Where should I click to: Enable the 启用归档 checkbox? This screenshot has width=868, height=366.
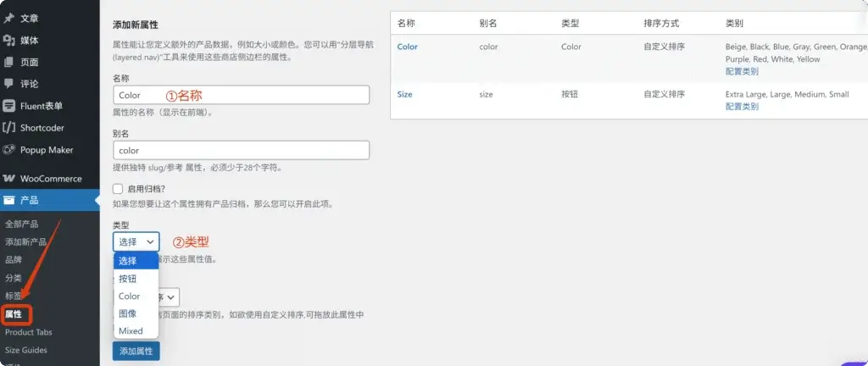pos(119,188)
